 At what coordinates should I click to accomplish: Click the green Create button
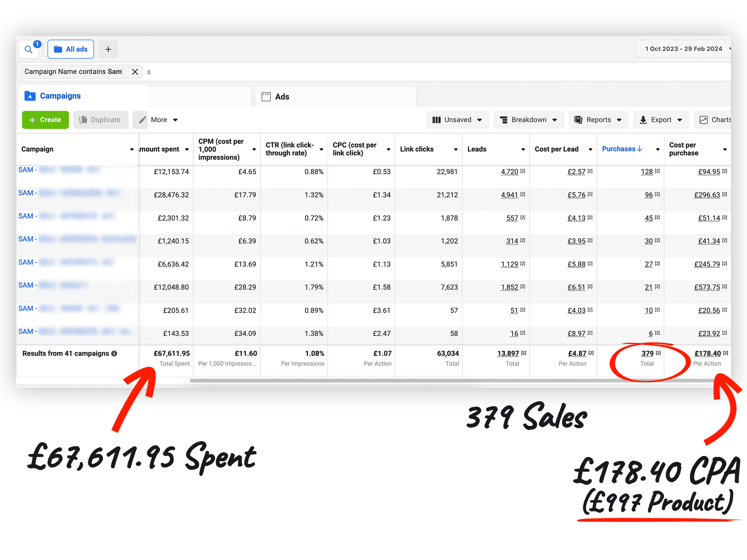click(x=45, y=120)
